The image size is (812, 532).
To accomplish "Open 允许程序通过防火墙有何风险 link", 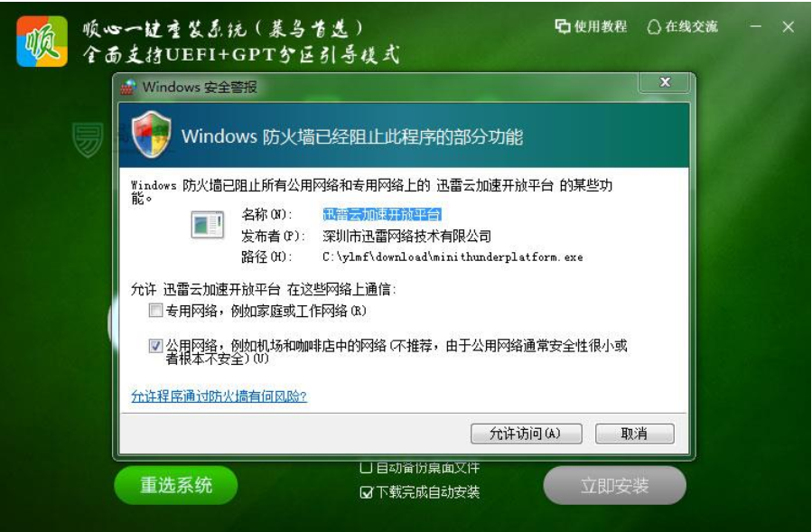I will tap(219, 397).
